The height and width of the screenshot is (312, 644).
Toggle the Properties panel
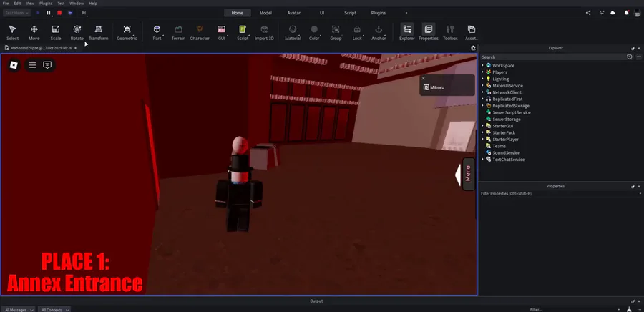point(429,32)
